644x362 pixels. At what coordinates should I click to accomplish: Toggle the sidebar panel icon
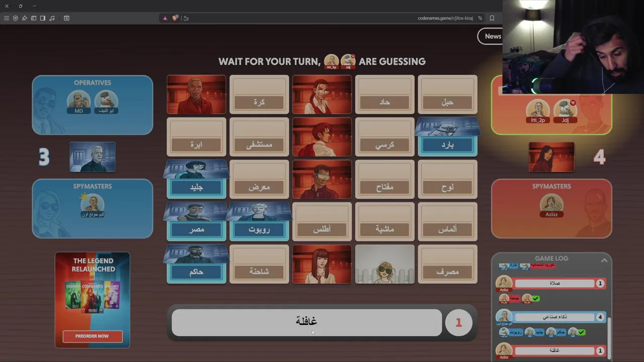pos(43,18)
